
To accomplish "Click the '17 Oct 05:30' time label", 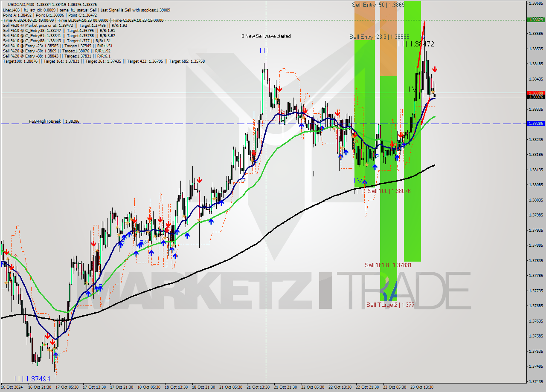I will [67, 387].
